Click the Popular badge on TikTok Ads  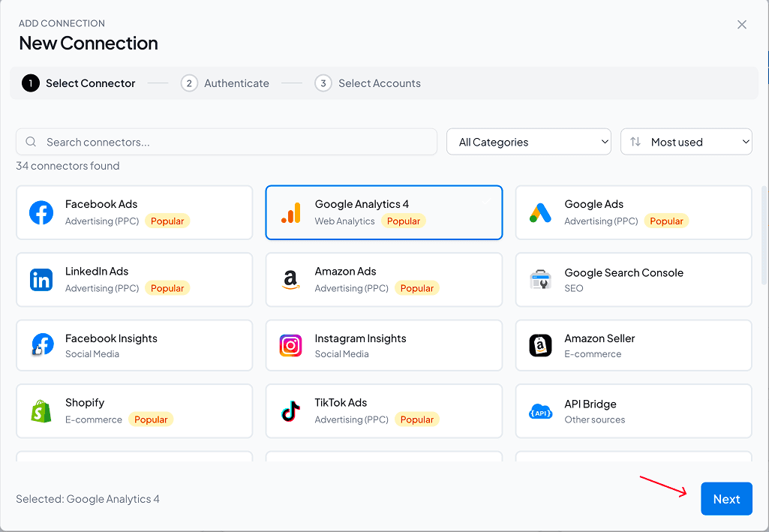(x=417, y=419)
